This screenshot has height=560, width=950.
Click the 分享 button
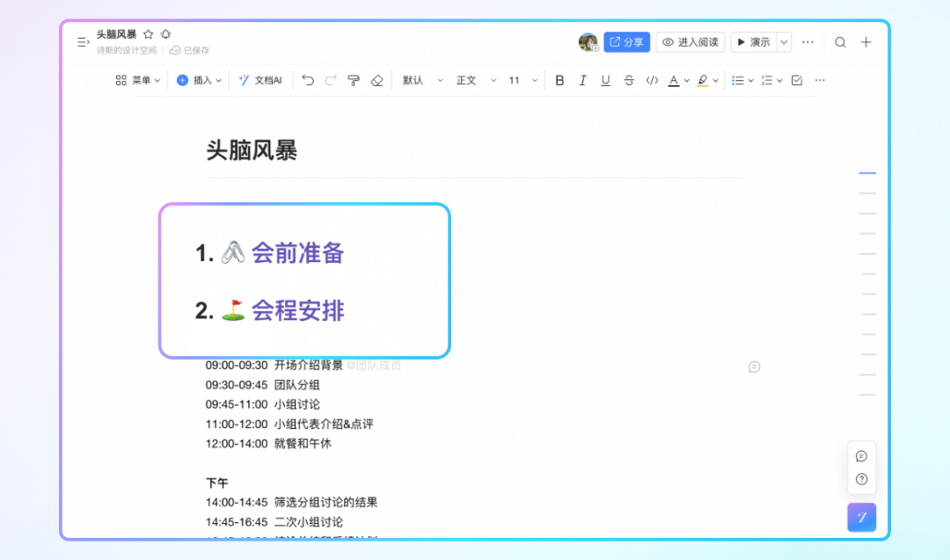[x=626, y=42]
